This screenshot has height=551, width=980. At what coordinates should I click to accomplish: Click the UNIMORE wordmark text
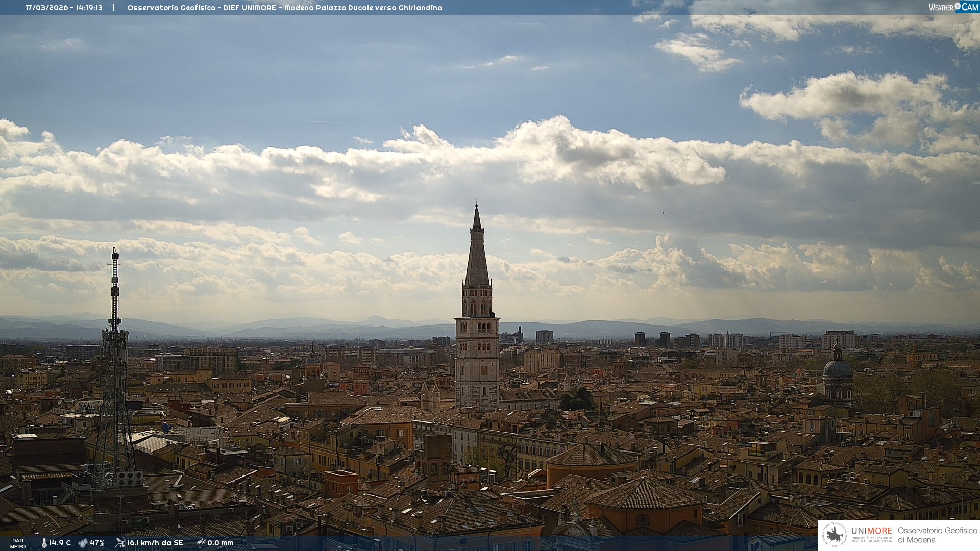[871, 531]
